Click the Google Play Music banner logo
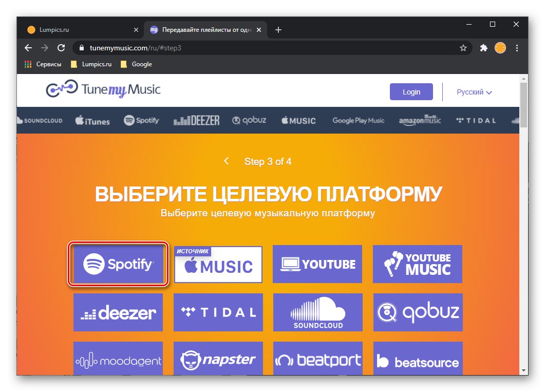This screenshot has height=392, width=545. (359, 121)
